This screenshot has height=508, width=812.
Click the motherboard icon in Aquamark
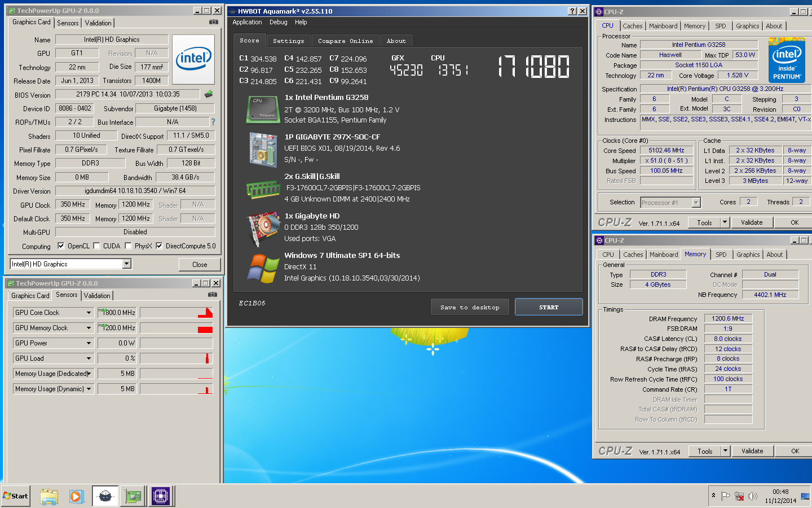click(263, 150)
